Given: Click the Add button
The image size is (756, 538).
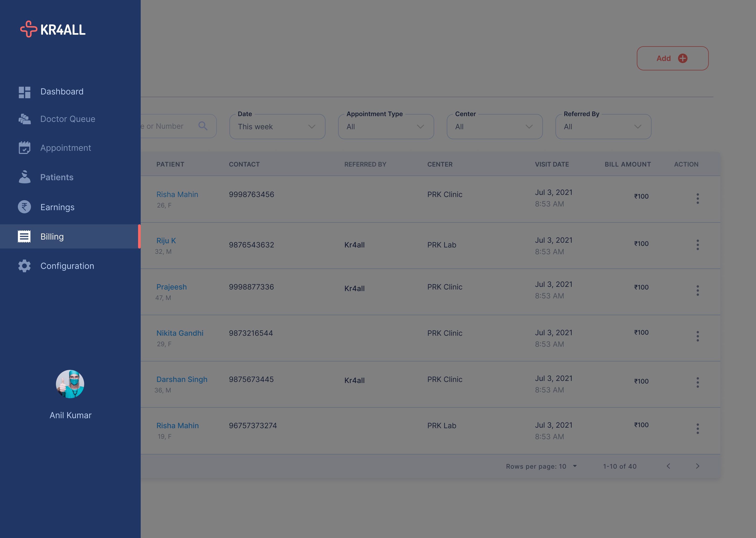Looking at the screenshot, I should pos(673,58).
